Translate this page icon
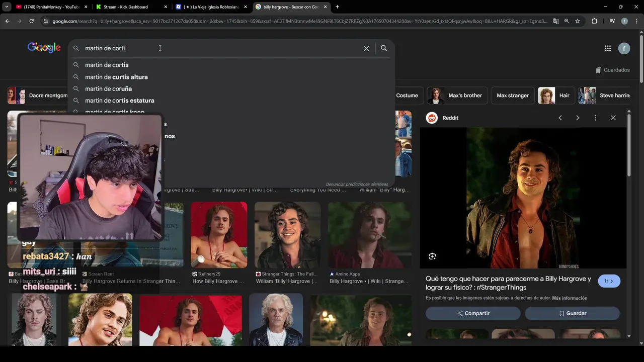Screen dimensions: 644x362 [556, 21]
